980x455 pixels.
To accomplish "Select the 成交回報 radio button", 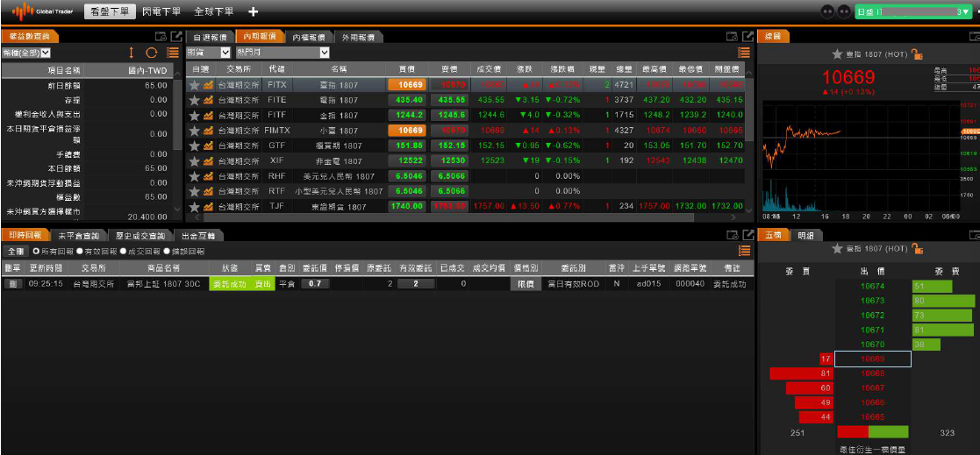I will [x=124, y=252].
